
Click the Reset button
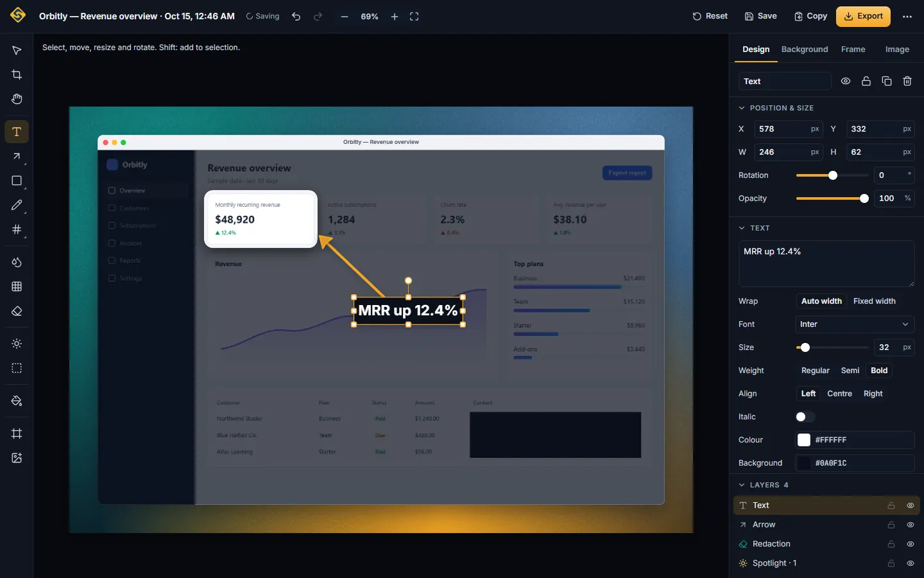pyautogui.click(x=710, y=17)
